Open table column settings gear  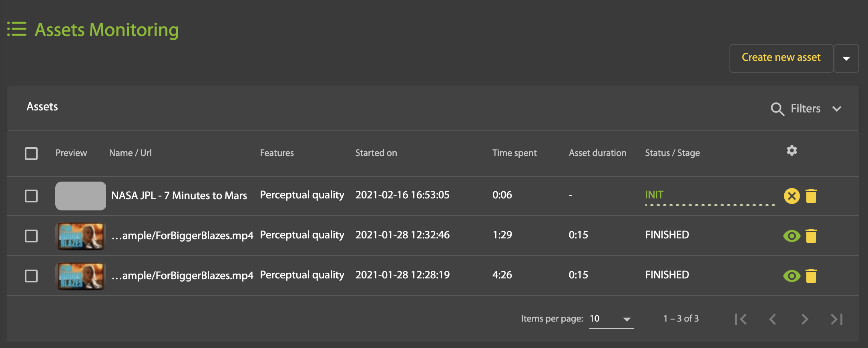(792, 151)
